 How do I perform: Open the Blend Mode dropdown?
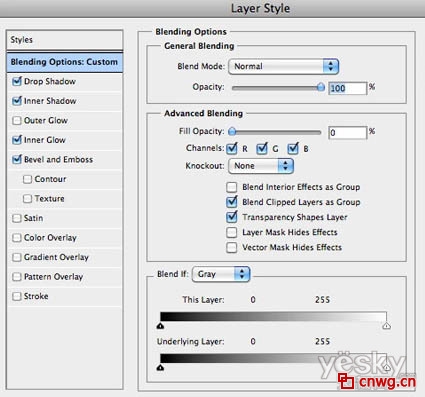(x=283, y=66)
